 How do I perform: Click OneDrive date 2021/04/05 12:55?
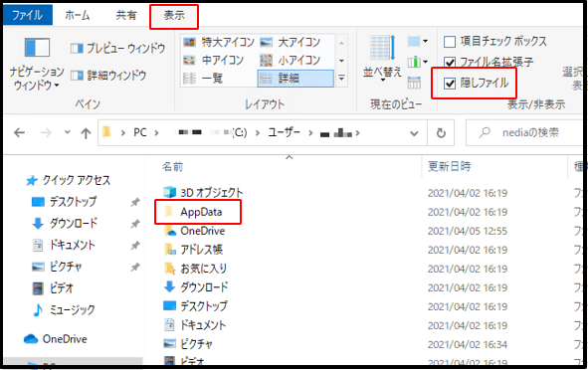pyautogui.click(x=468, y=231)
